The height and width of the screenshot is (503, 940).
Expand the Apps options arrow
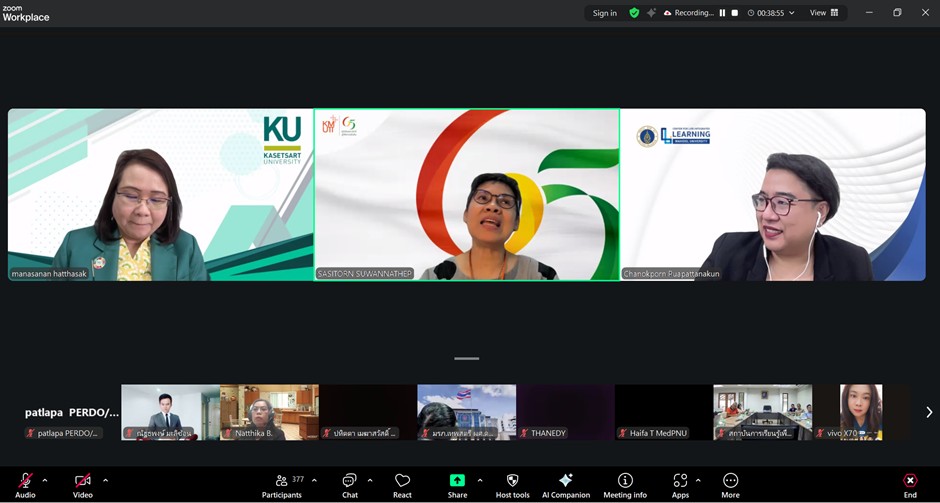[x=698, y=480]
